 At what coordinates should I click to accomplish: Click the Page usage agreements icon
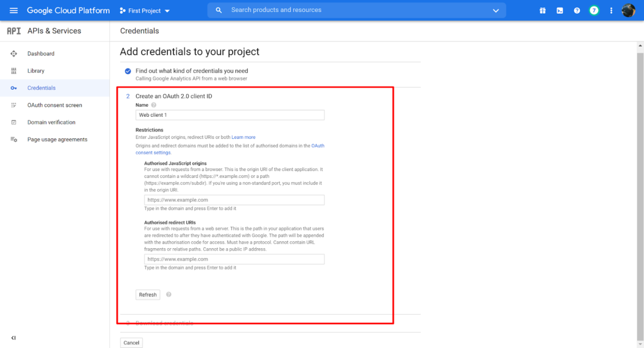pyautogui.click(x=14, y=139)
